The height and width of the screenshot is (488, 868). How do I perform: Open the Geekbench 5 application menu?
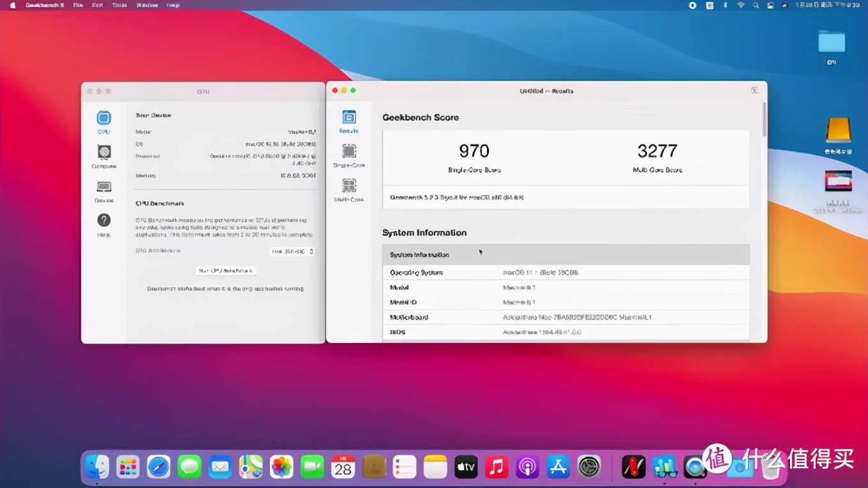(45, 5)
